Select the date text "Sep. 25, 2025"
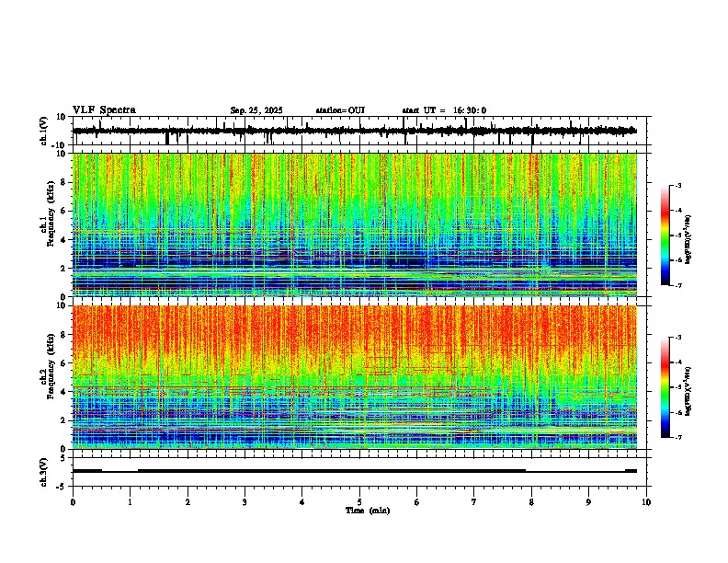Viewport: 728px width, 563px height. click(256, 110)
